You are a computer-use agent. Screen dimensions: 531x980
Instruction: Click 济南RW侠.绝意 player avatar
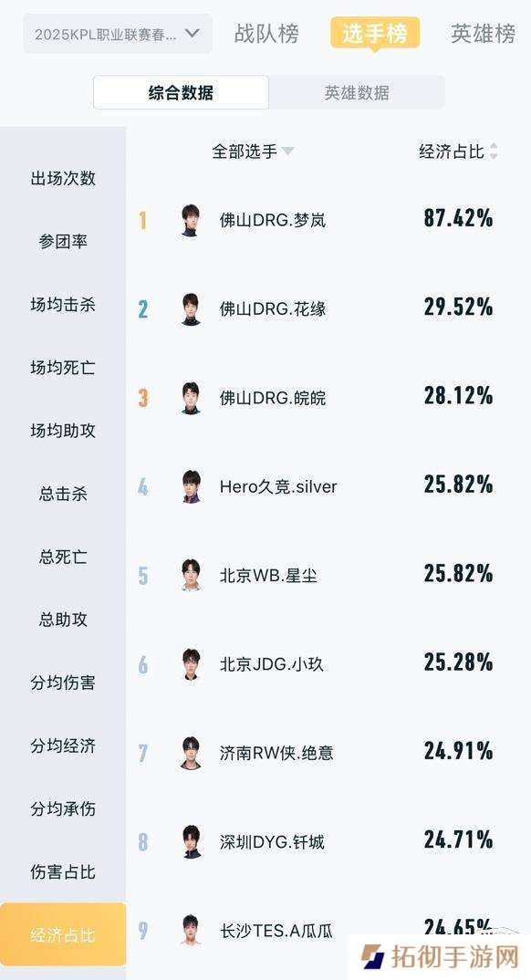tap(191, 753)
